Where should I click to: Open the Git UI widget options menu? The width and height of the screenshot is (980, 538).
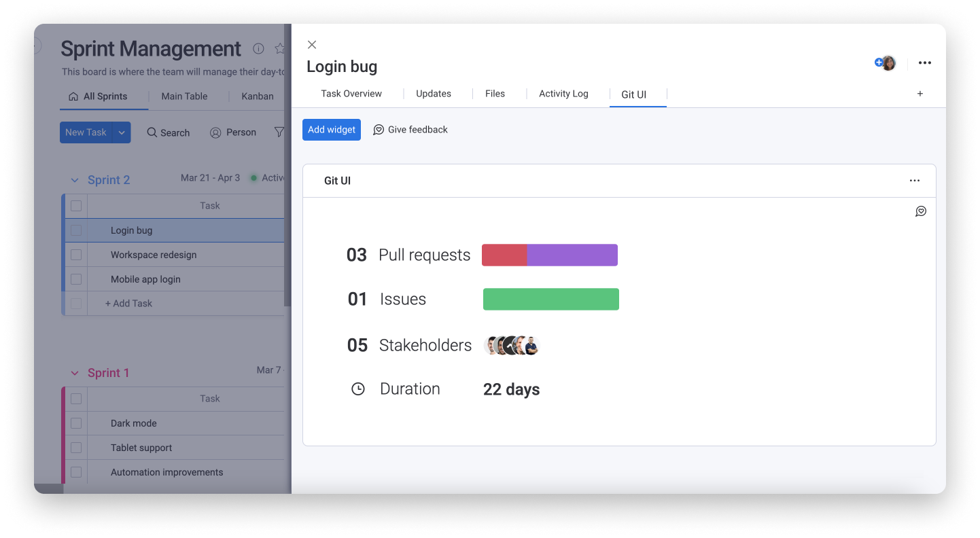pos(914,180)
